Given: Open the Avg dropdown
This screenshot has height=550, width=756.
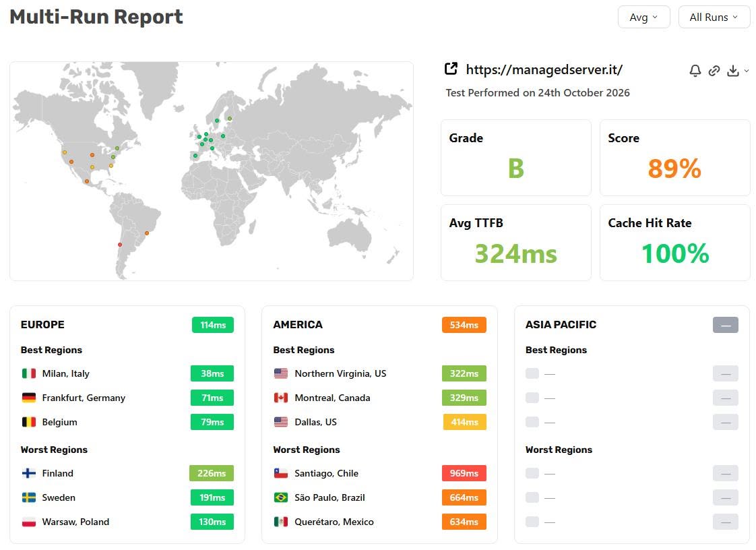Looking at the screenshot, I should tap(643, 18).
